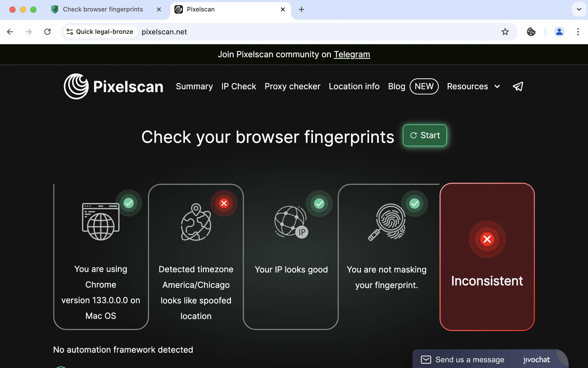Select the Summary tab

(x=194, y=86)
